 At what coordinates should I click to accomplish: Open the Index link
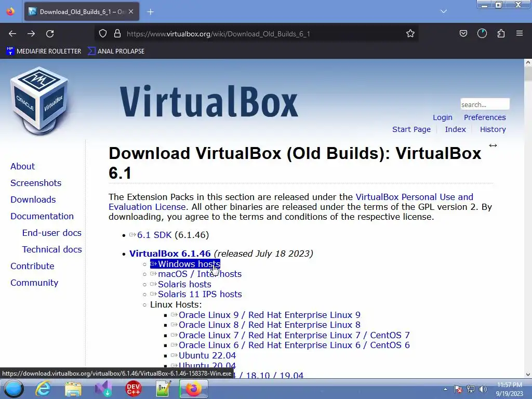(455, 129)
